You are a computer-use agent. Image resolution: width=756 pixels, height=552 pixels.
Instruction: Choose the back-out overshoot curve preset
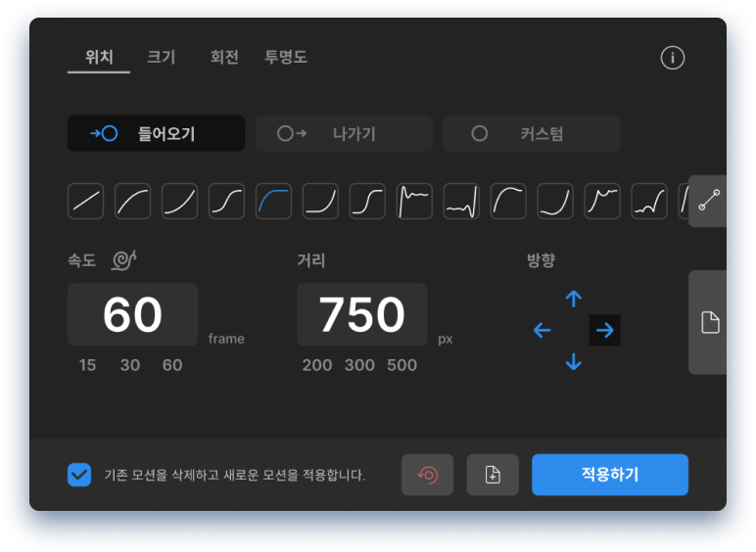click(508, 201)
